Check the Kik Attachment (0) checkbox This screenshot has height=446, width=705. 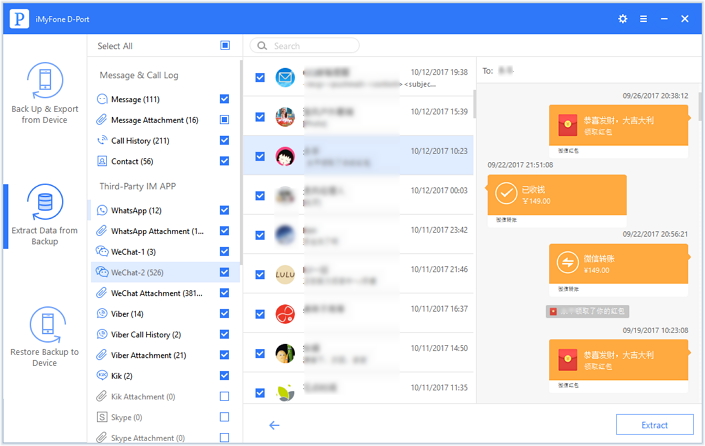click(224, 396)
